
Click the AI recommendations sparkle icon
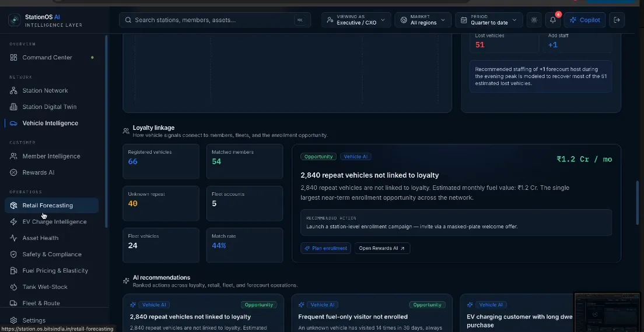pos(126,281)
